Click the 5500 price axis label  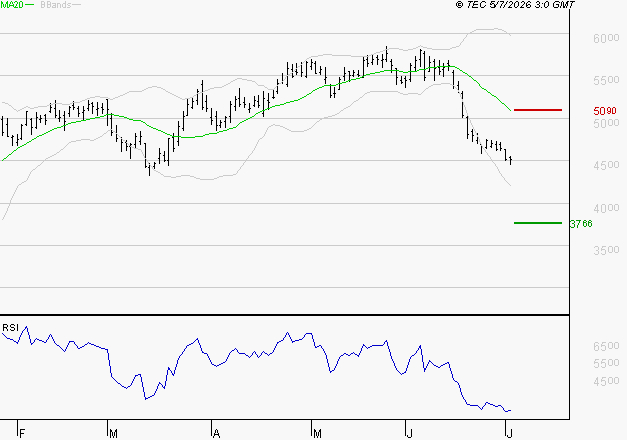(606, 80)
